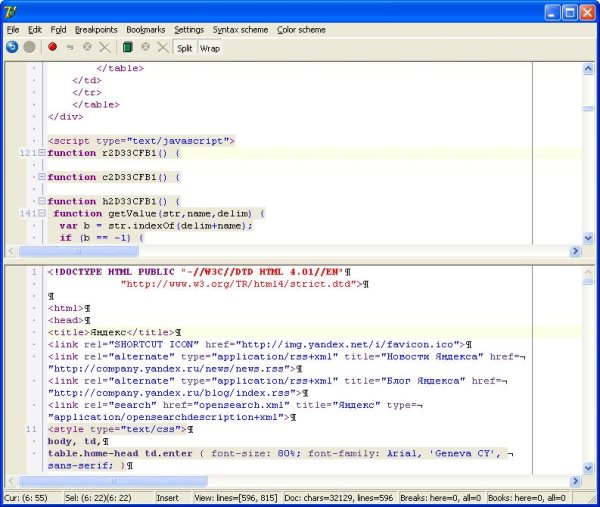Click the '</div>' line in top pane
This screenshot has width=600, height=507.
click(65, 116)
